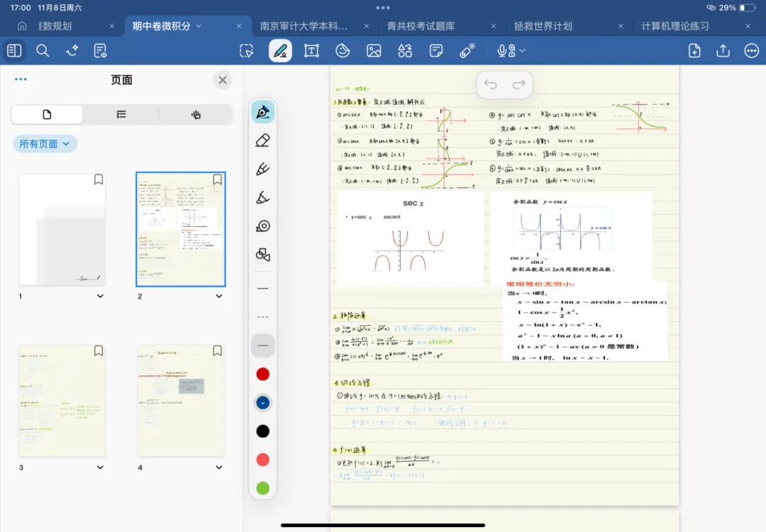The width and height of the screenshot is (766, 532).
Task: Open the share/export icon
Action: point(723,50)
